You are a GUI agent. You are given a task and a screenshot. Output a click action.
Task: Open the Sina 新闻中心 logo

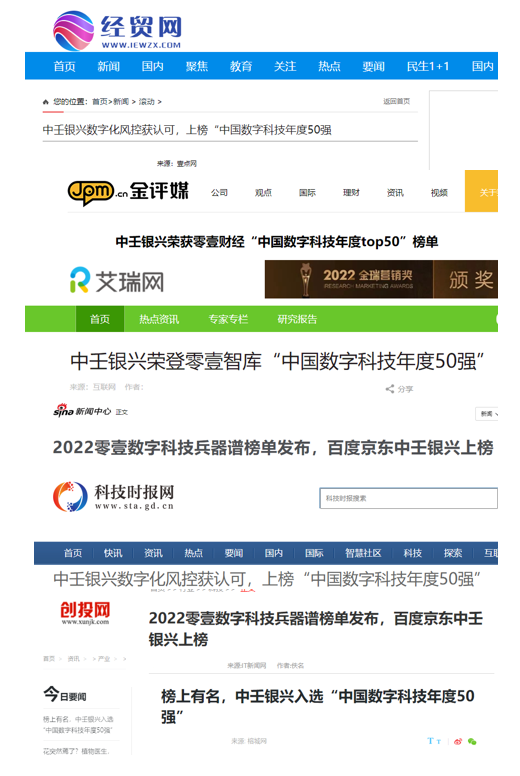tap(82, 411)
